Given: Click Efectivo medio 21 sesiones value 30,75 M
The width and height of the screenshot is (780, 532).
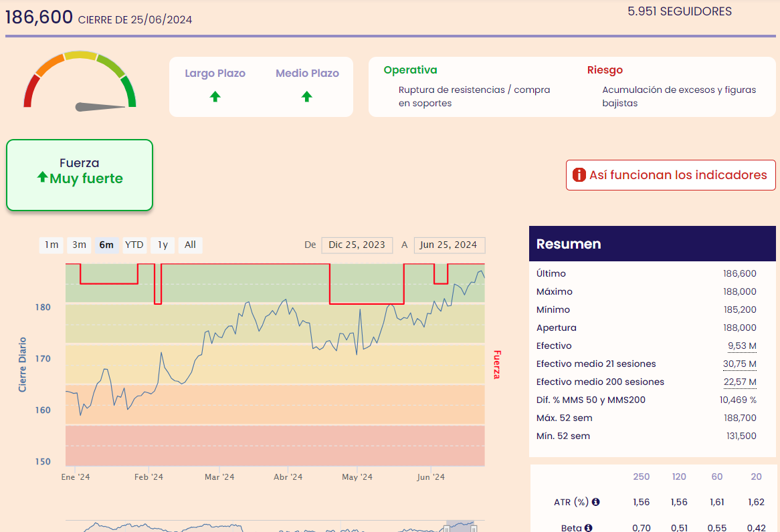Looking at the screenshot, I should (739, 364).
